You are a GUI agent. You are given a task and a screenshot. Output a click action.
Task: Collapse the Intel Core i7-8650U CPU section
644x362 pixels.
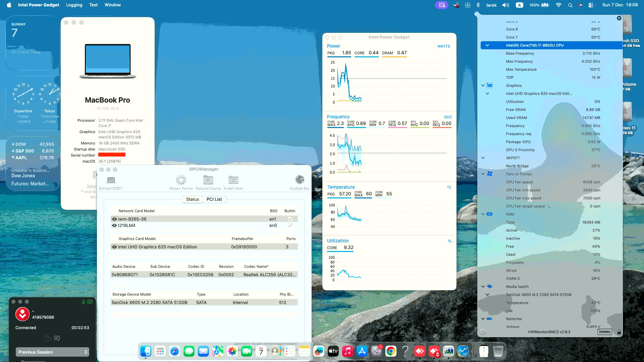coord(487,45)
